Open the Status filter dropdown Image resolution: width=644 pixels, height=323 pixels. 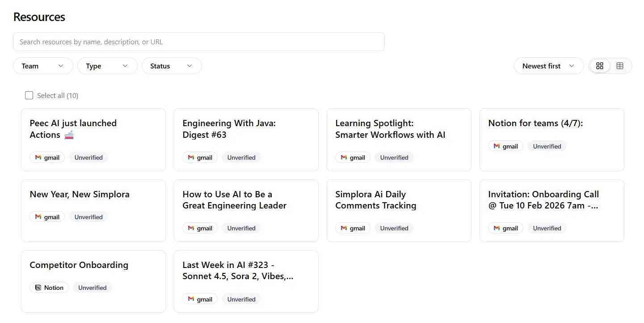(172, 66)
